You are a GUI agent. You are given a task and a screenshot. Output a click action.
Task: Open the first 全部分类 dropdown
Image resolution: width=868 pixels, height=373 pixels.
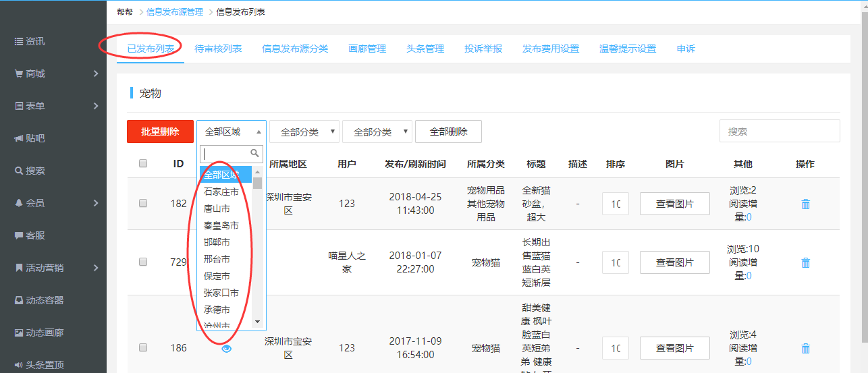point(304,132)
